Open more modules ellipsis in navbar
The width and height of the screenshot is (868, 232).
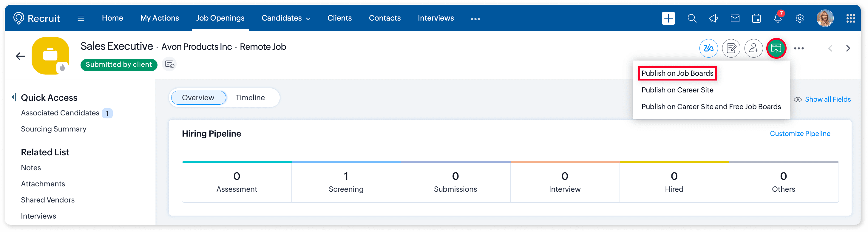pos(475,19)
